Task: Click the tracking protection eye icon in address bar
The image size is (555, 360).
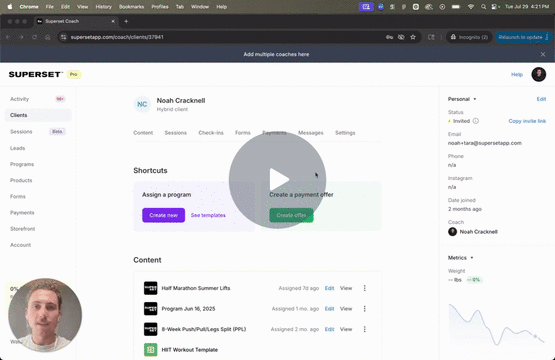Action: (401, 37)
